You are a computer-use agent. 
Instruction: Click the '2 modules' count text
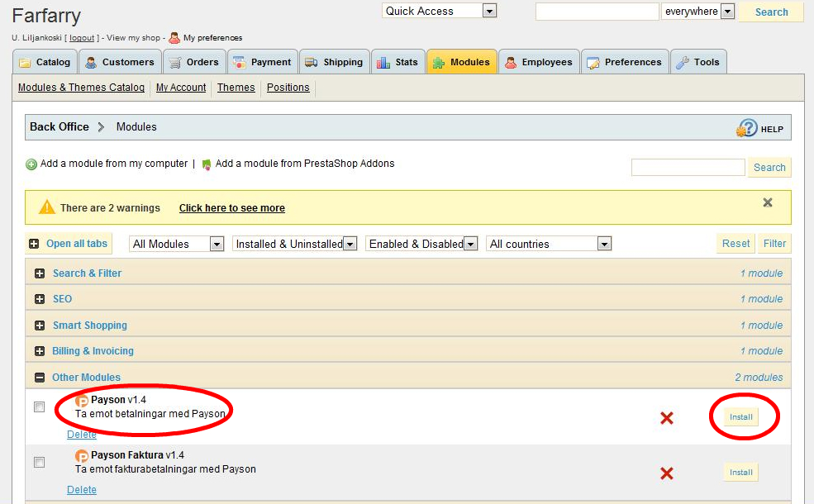[x=759, y=378]
